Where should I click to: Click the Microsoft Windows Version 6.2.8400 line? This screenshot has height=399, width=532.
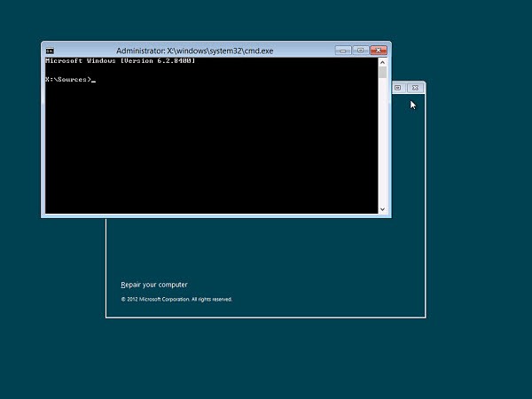tap(120, 60)
